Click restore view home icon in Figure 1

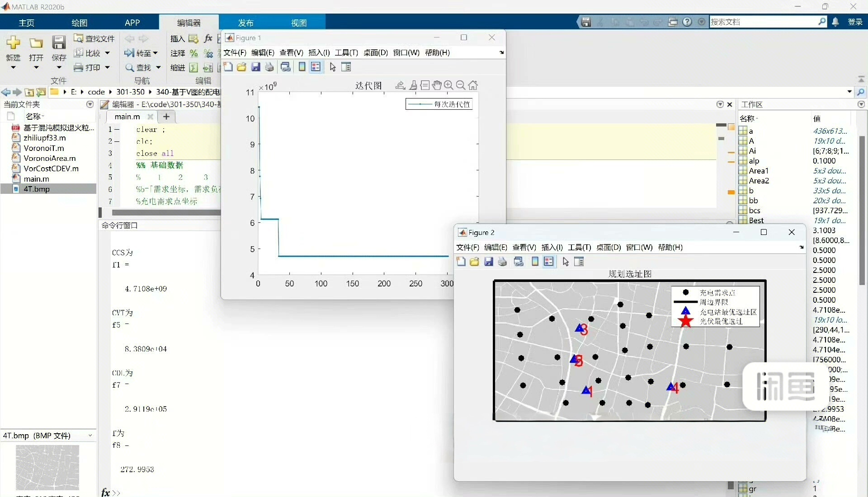473,85
